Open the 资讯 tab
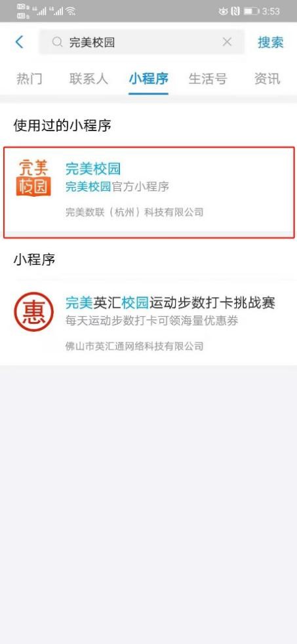The height and width of the screenshot is (644, 297). coord(267,79)
